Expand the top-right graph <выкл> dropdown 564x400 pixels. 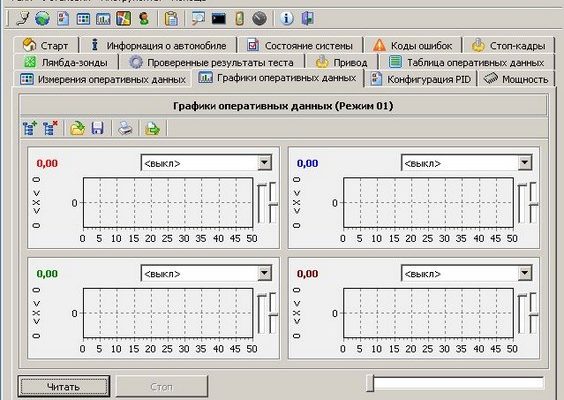524,163
